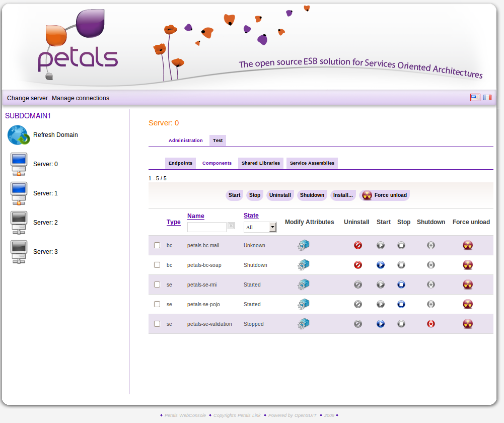Viewport: 504px width, 423px height.
Task: Click the Refresh Domain globe icon
Action: click(19, 135)
